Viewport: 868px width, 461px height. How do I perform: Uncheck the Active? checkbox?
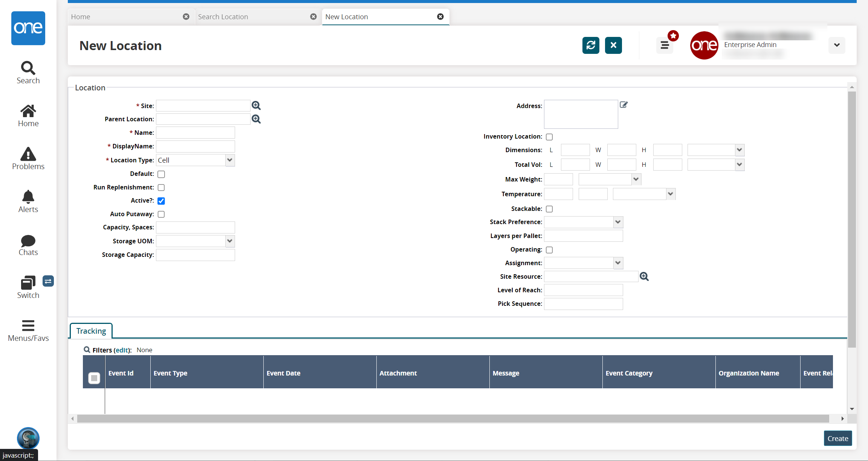click(161, 201)
